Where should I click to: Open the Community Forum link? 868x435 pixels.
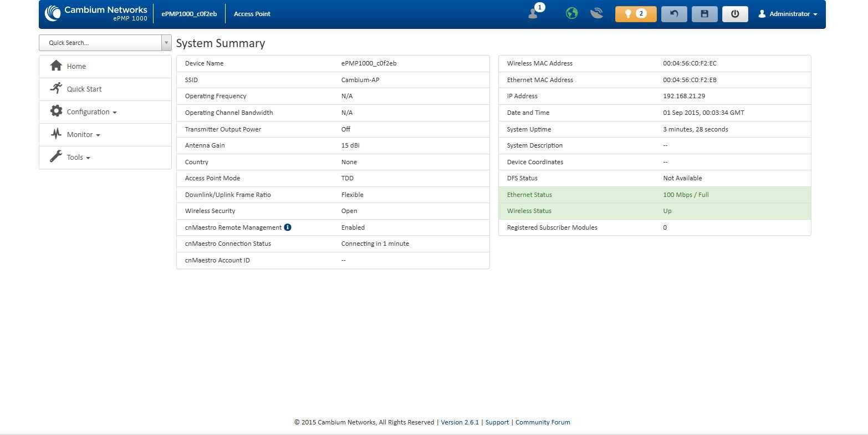pyautogui.click(x=543, y=422)
